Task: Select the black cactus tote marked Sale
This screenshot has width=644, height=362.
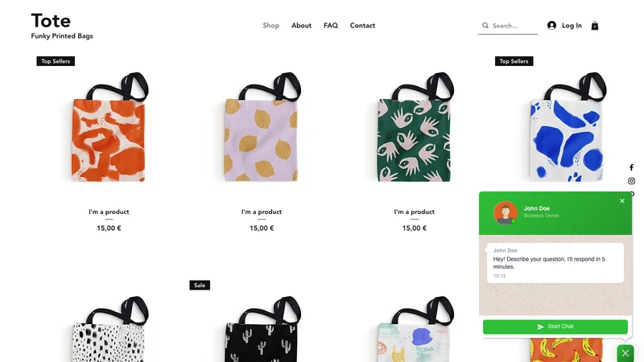Action: click(262, 328)
